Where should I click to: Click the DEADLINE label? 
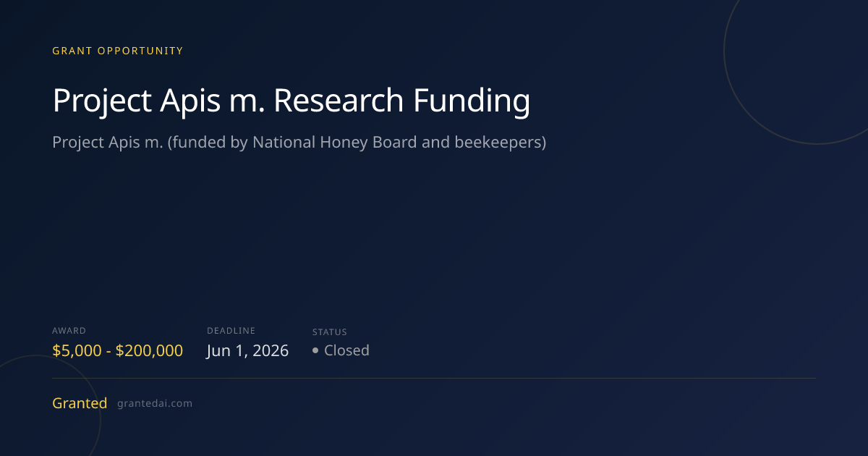tap(231, 331)
